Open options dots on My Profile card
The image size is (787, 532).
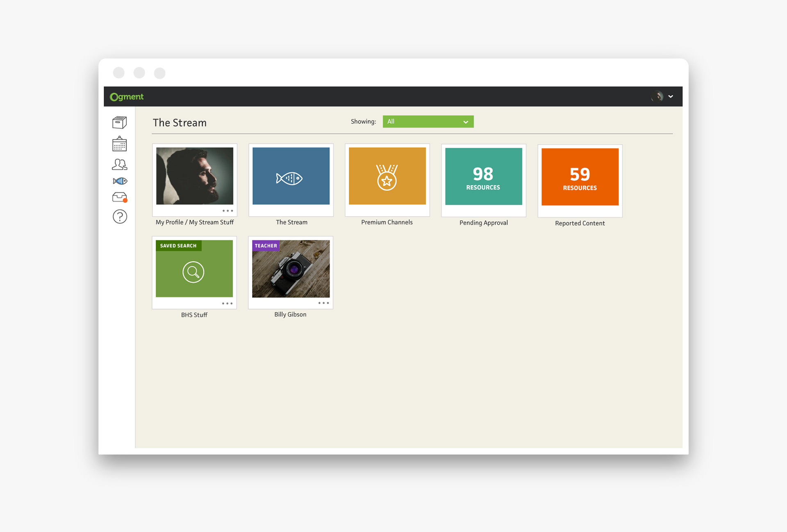click(227, 211)
